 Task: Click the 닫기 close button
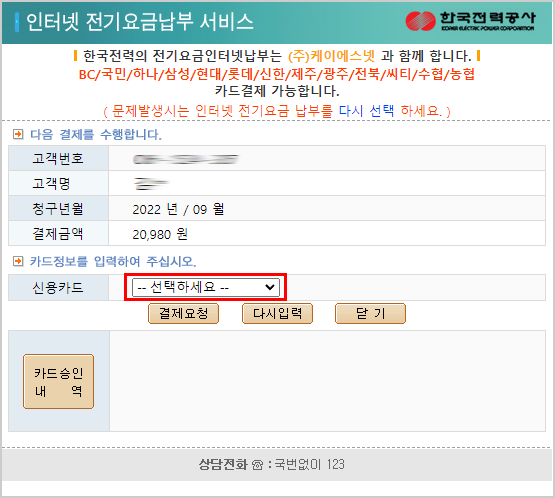point(370,313)
